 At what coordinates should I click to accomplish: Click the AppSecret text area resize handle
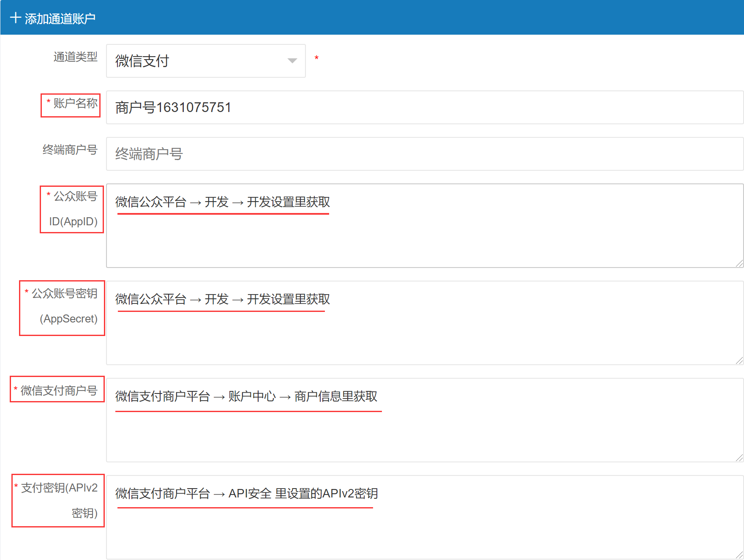point(739,361)
